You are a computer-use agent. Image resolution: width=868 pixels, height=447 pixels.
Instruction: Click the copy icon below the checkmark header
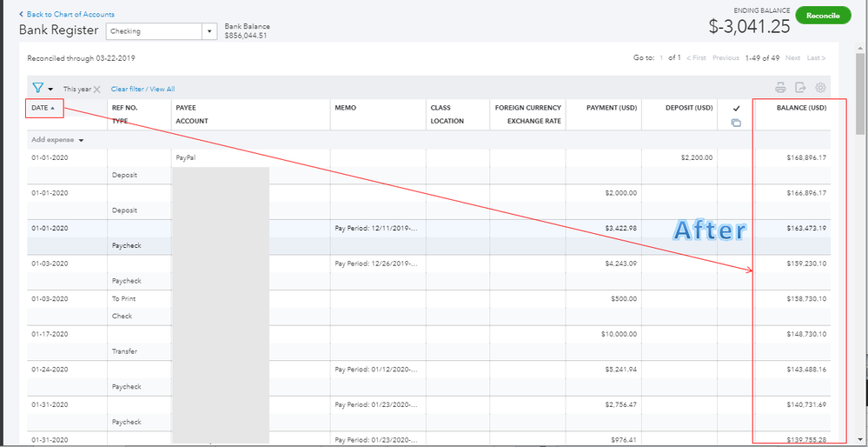[x=736, y=123]
